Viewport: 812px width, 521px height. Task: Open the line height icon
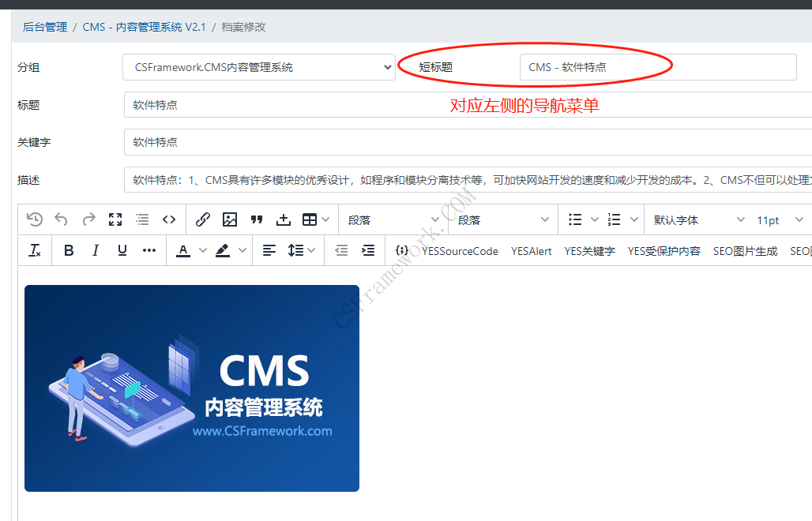tap(295, 250)
